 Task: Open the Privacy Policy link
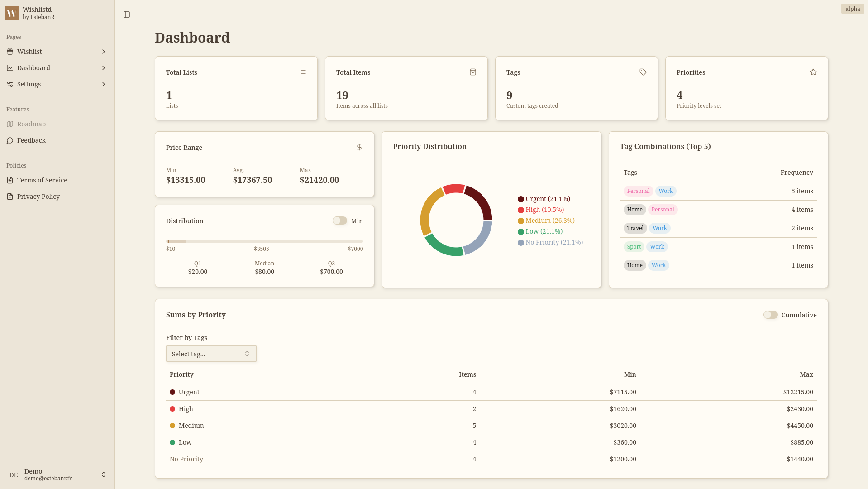(38, 197)
